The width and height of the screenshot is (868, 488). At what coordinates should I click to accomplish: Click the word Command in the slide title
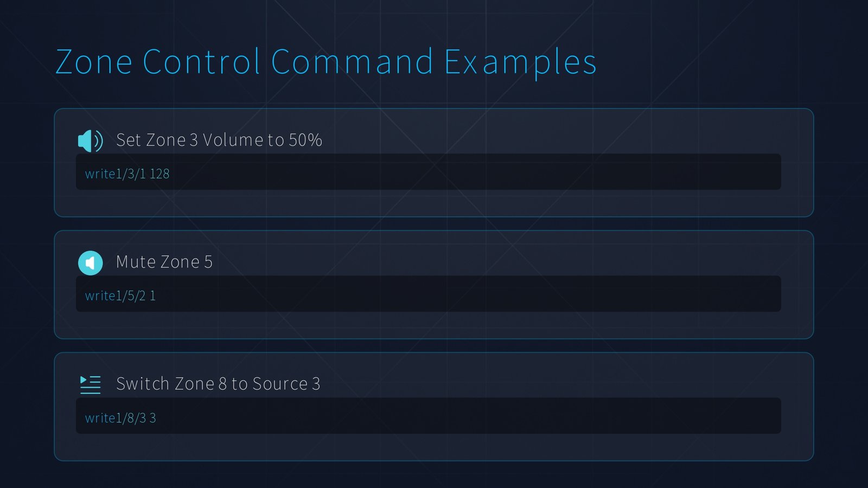[x=352, y=62]
